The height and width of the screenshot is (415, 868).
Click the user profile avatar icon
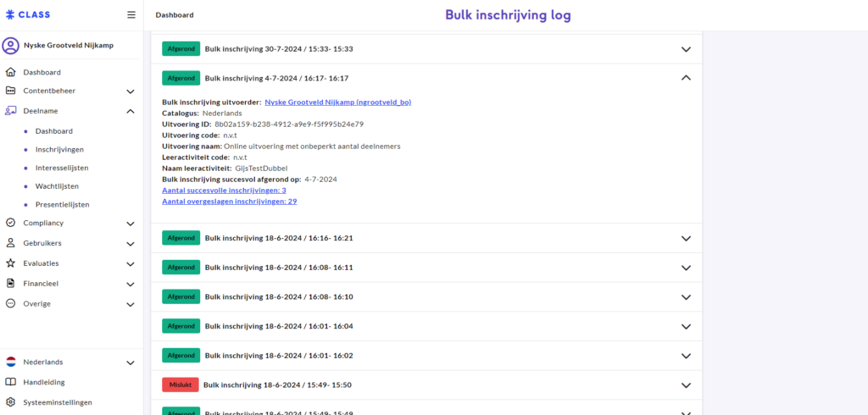tap(10, 45)
